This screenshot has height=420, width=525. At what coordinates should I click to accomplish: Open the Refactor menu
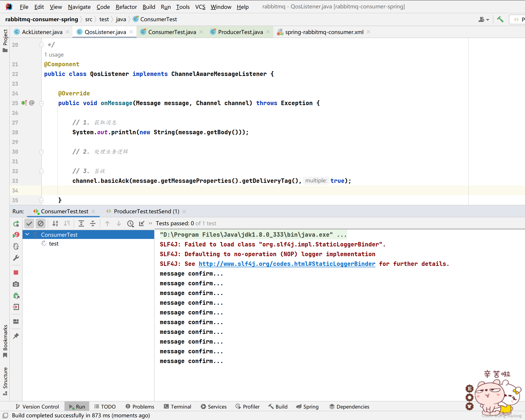(x=126, y=7)
